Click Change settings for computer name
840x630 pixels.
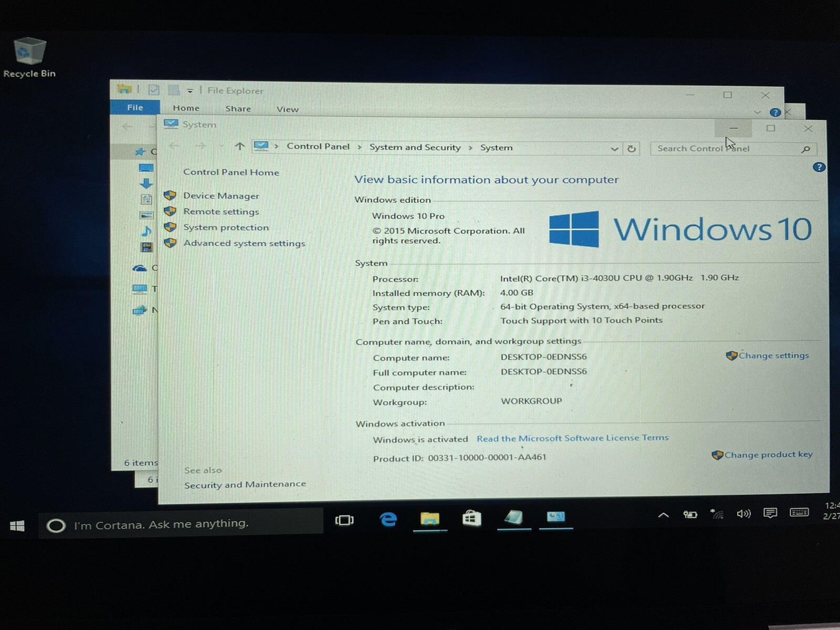[x=773, y=355]
